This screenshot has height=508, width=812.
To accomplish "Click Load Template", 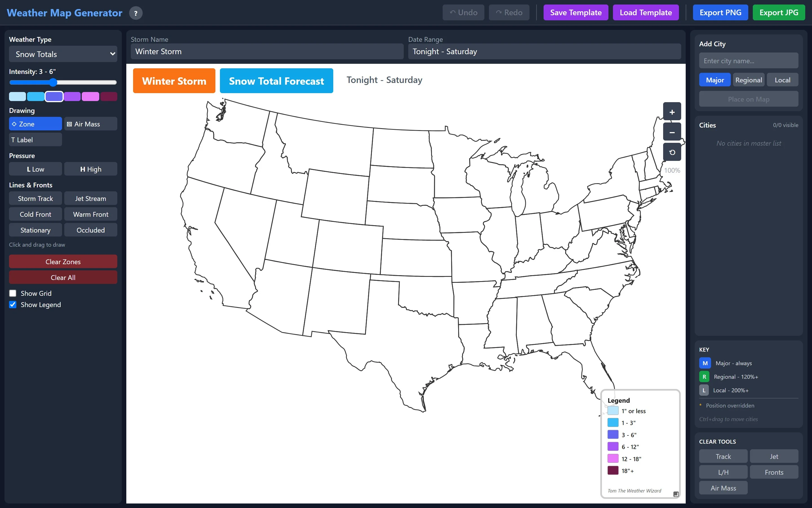I will (646, 12).
